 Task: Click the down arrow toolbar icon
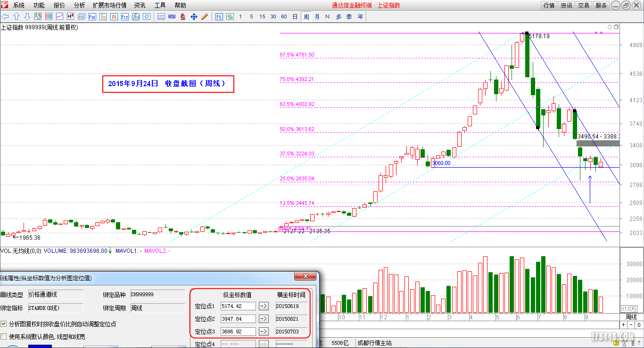click(x=27, y=16)
